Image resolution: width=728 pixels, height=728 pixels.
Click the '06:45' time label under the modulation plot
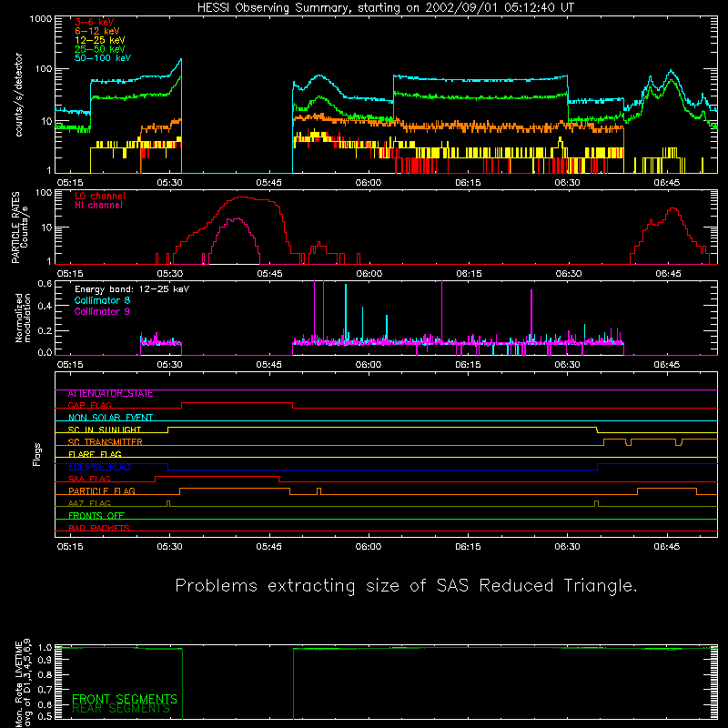(x=666, y=365)
